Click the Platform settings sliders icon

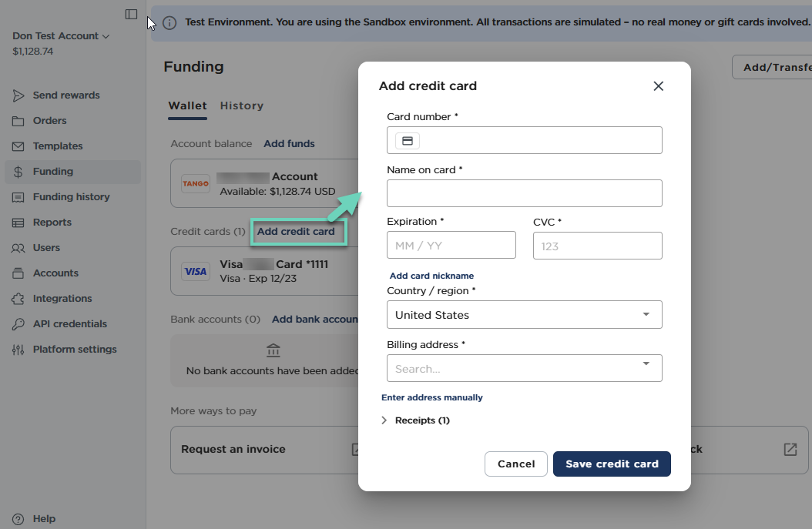(18, 350)
